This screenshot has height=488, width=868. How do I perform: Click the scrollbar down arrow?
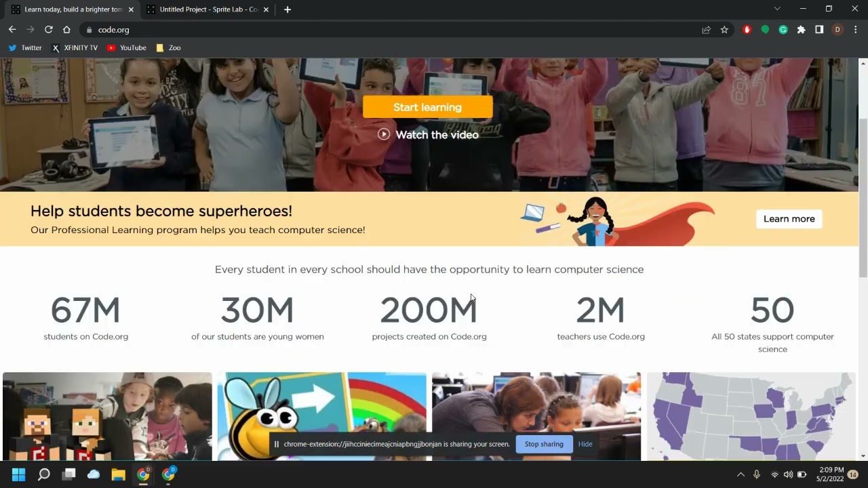863,456
